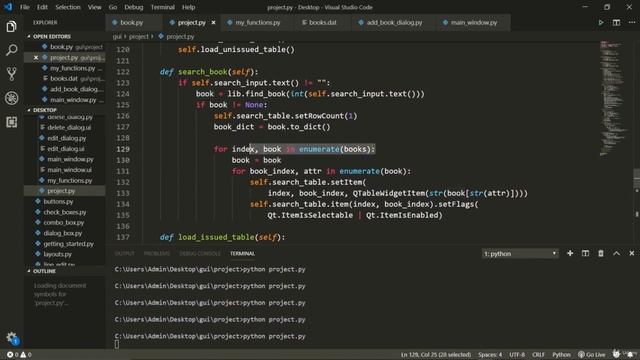Kill the terminal with trash icon

(x=601, y=253)
